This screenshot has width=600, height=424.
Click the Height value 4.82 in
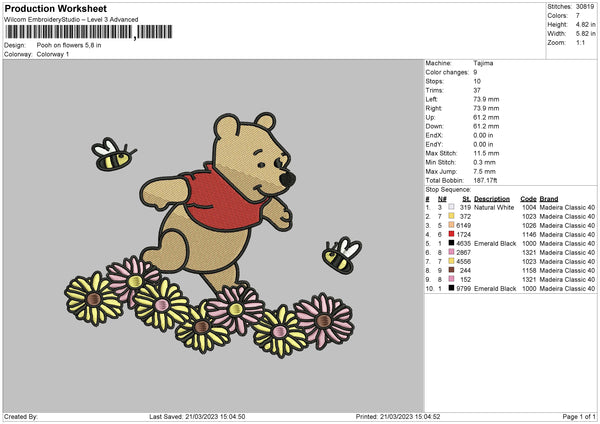click(585, 24)
